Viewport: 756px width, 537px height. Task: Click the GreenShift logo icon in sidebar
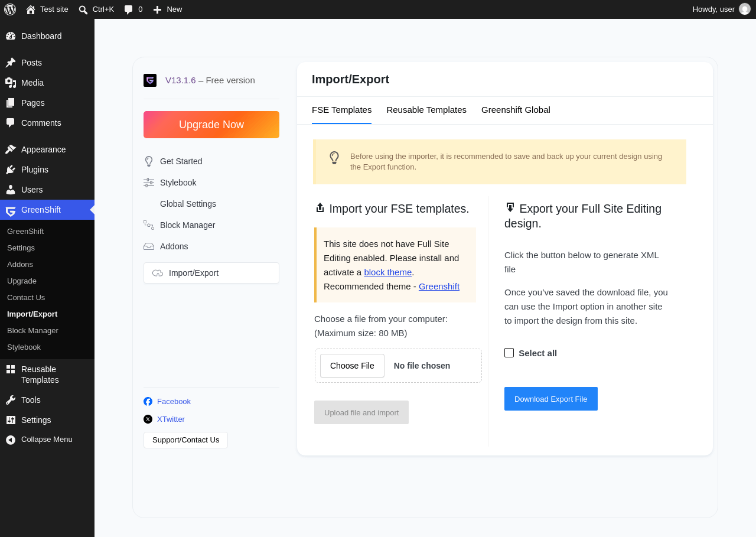pyautogui.click(x=11, y=210)
